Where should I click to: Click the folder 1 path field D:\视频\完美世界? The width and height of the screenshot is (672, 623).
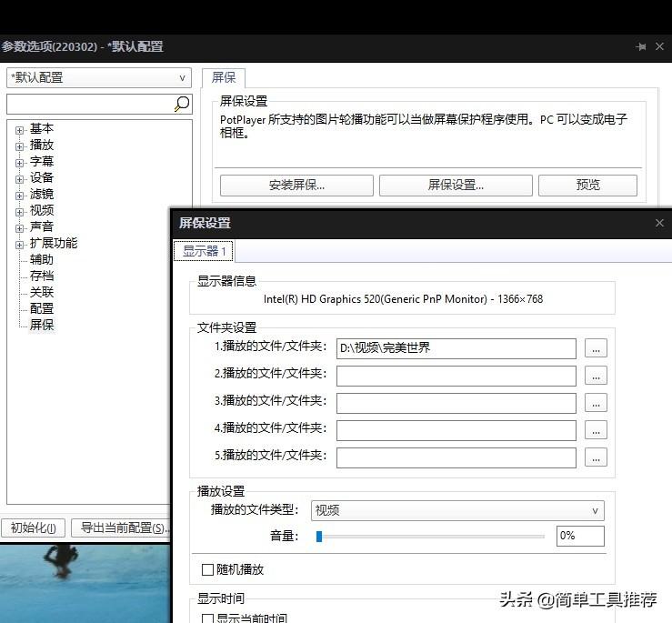point(456,348)
